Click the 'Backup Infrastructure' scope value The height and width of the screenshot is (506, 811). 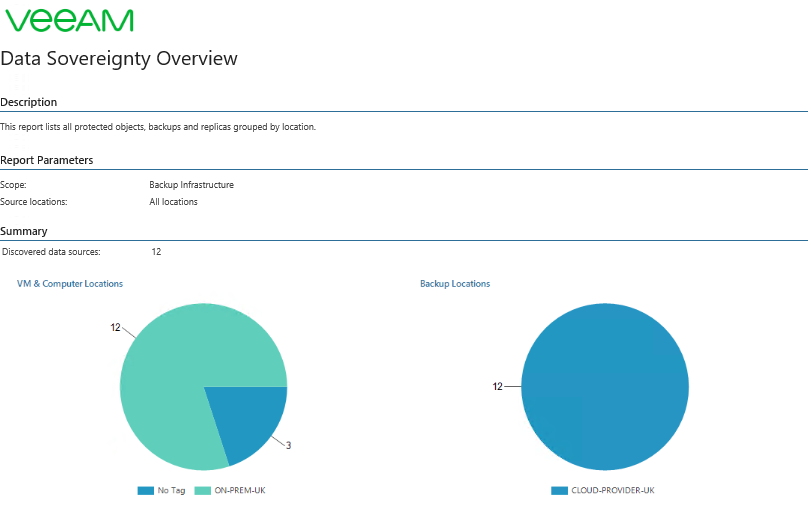coord(191,185)
